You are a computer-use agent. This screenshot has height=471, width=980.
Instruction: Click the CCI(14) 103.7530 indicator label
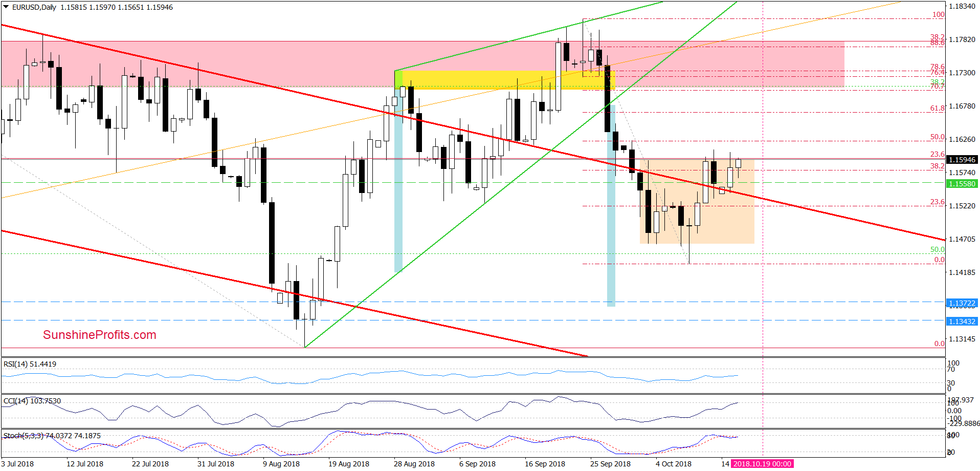click(x=32, y=401)
